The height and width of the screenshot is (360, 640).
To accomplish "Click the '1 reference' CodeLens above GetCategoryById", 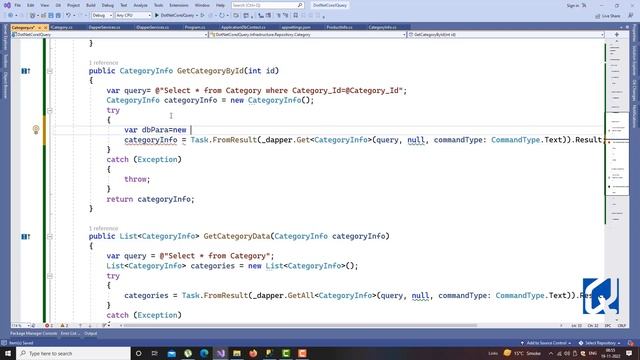I will [x=104, y=62].
